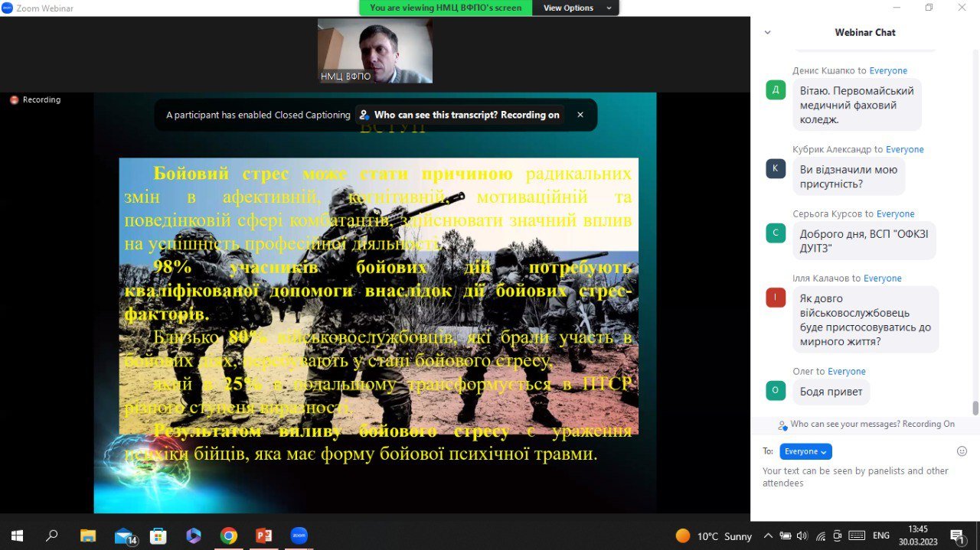
Task: Click the НМЦ ВФПО speaker video thumbnail
Action: click(x=375, y=50)
